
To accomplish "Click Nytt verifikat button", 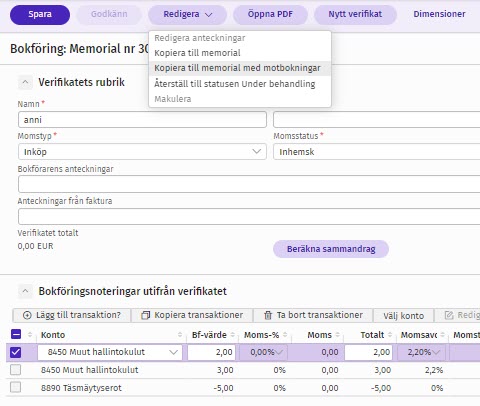I will coord(355,14).
